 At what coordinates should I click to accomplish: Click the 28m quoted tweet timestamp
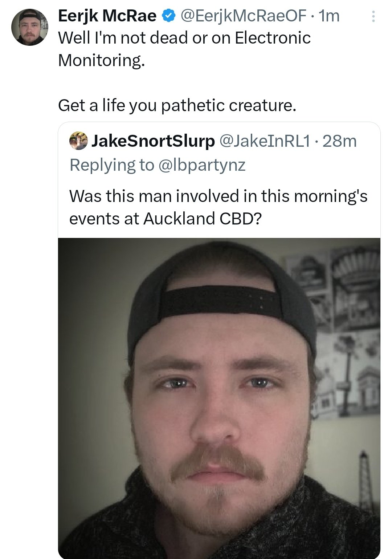coord(339,141)
